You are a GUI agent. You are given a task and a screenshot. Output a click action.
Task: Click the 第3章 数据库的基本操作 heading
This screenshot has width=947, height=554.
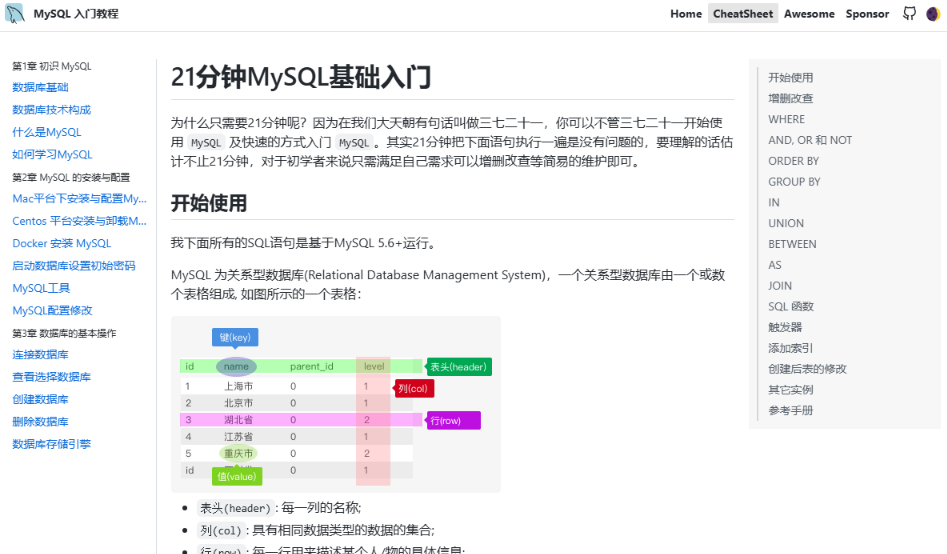click(64, 333)
